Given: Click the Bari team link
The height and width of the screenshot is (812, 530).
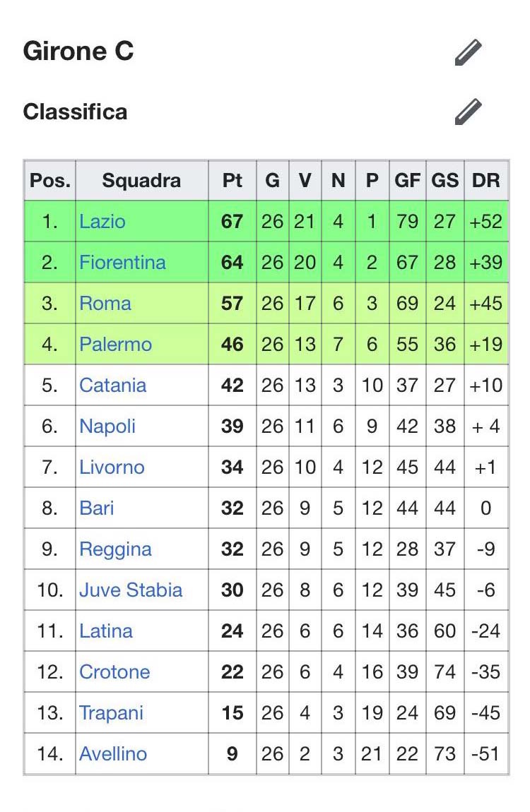Looking at the screenshot, I should 97,508.
